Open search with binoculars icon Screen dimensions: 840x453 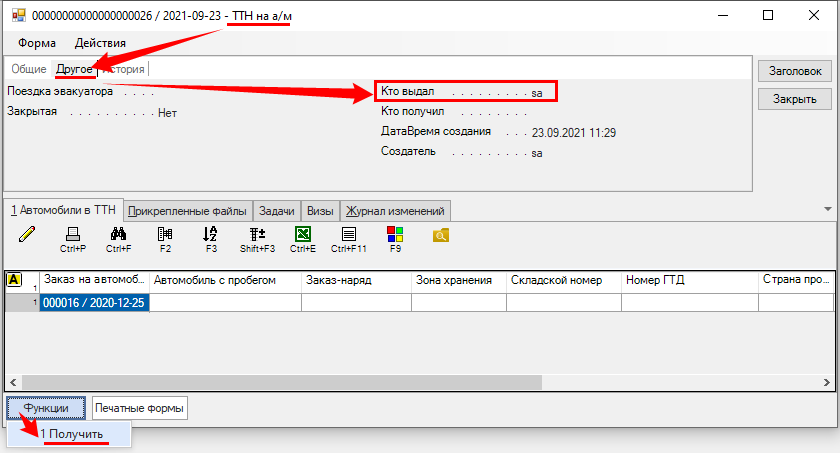(x=119, y=234)
